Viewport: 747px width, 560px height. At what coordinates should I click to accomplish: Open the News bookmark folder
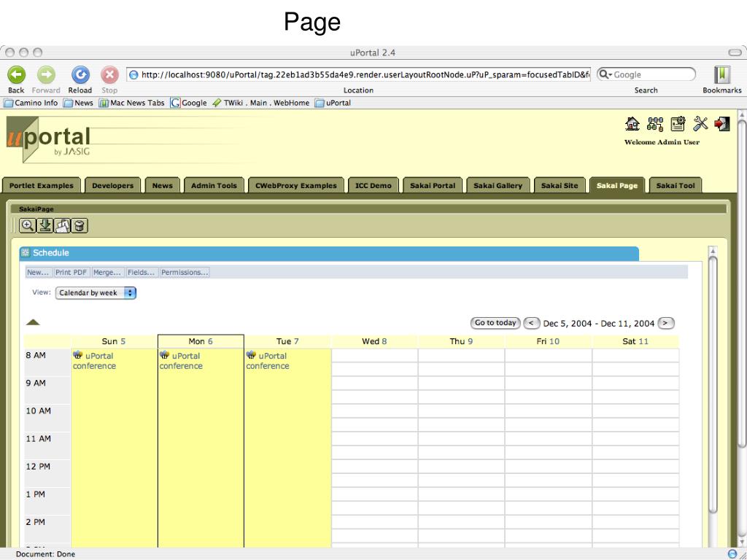click(78, 103)
